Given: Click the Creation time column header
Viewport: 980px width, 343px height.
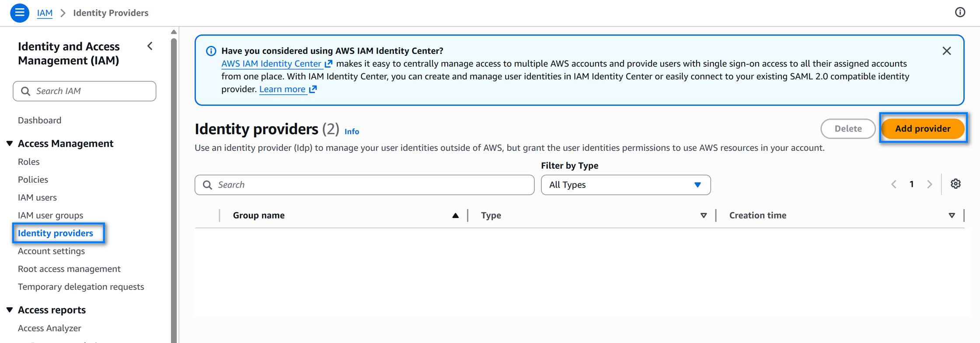Looking at the screenshot, I should [757, 215].
